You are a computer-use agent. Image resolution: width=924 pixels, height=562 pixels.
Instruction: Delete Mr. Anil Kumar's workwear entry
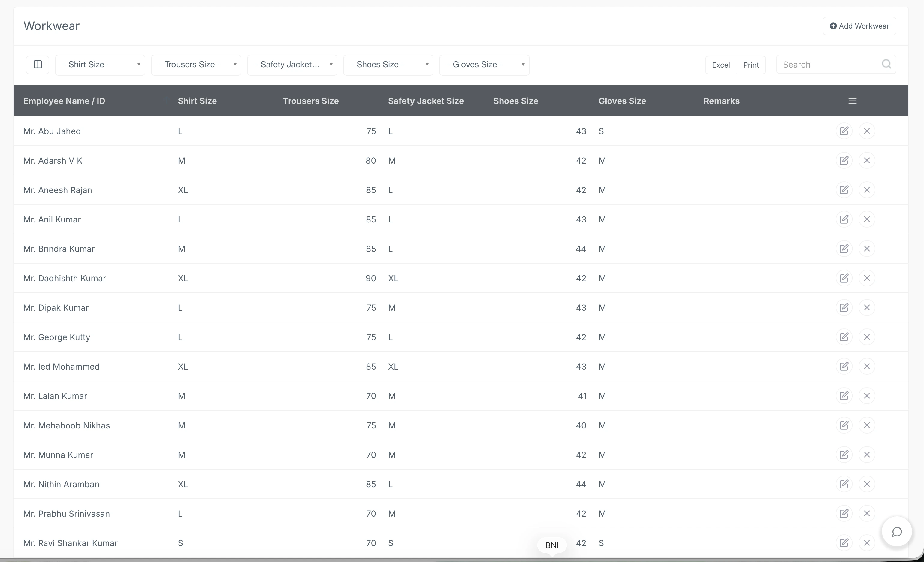(867, 219)
